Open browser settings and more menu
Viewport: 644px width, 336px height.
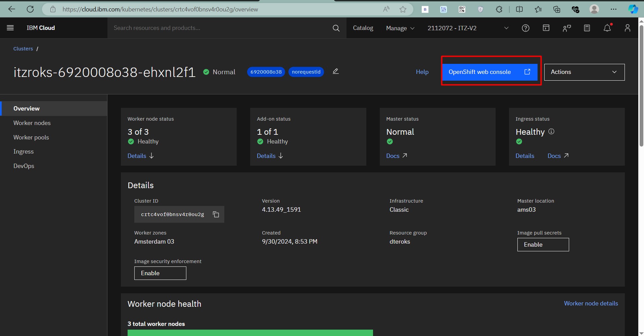pos(613,9)
